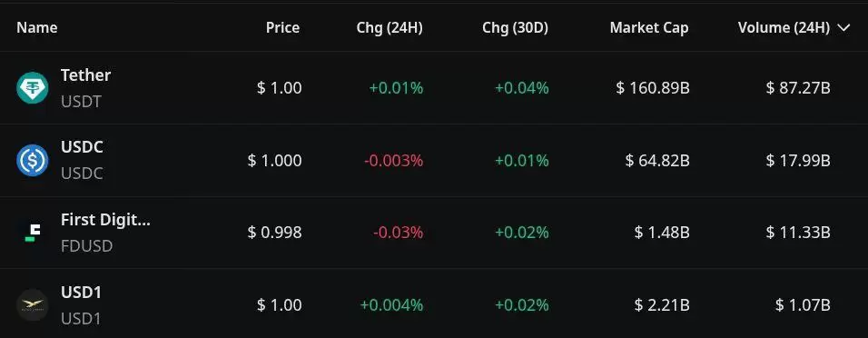This screenshot has width=868, height=338.
Task: Sort by Market Cap column header
Action: point(649,27)
